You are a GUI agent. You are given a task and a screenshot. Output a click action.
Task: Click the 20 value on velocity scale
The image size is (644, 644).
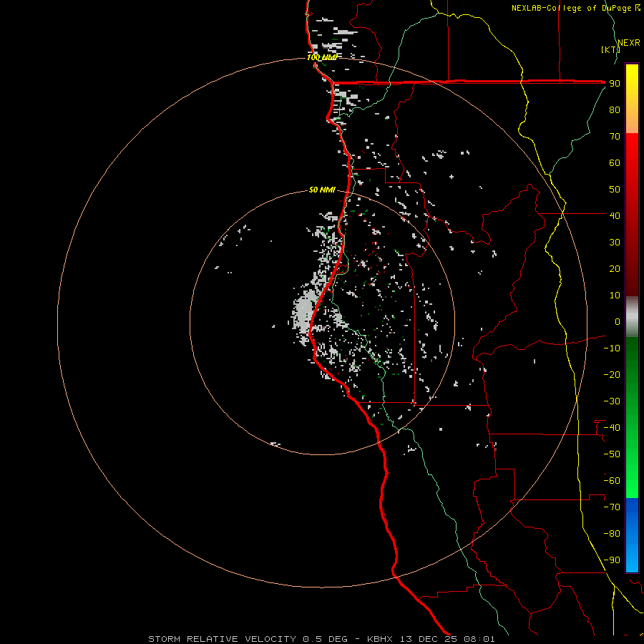[615, 269]
